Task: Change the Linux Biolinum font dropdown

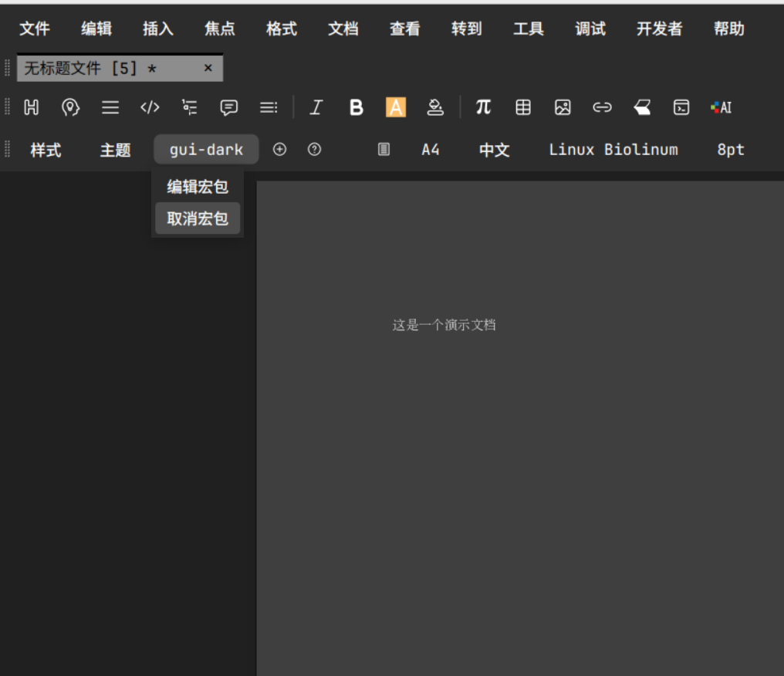Action: (613, 150)
